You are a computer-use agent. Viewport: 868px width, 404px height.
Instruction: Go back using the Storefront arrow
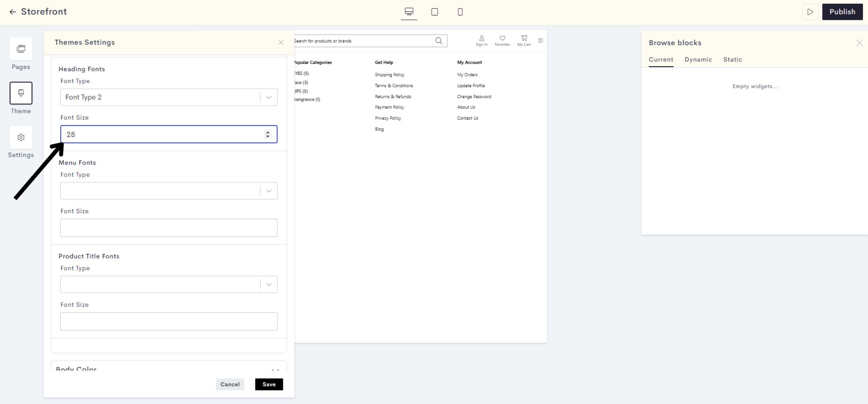pos(13,12)
